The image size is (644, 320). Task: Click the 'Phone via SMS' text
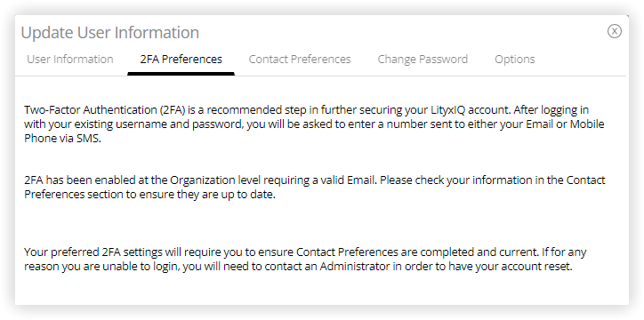(62, 139)
